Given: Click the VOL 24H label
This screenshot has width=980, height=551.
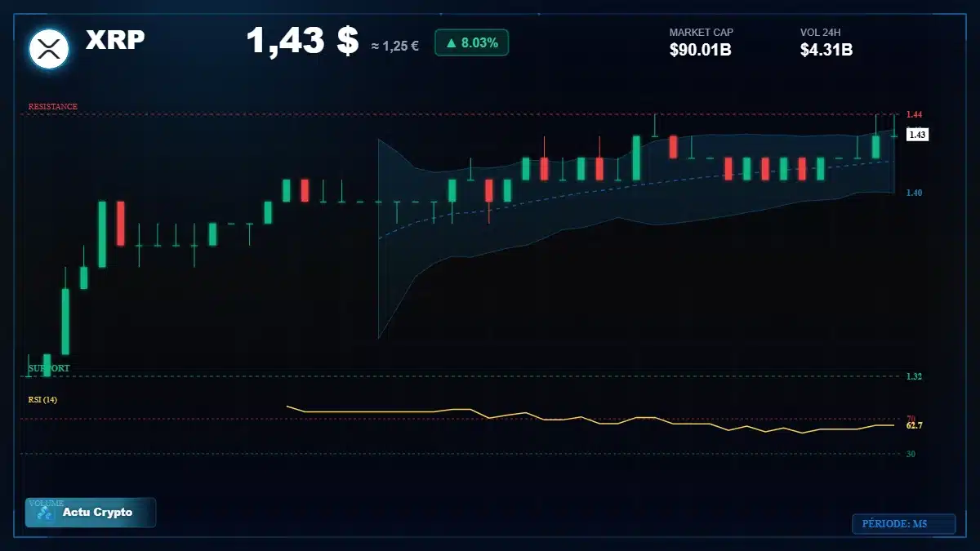Looking at the screenshot, I should 821,33.
